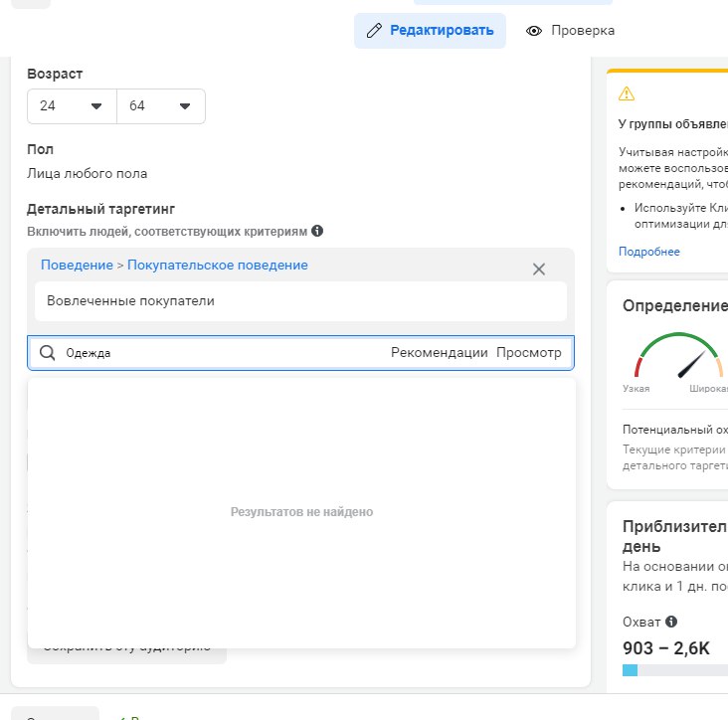Click the info icon next to Включить людей
728x720 pixels.
(317, 231)
